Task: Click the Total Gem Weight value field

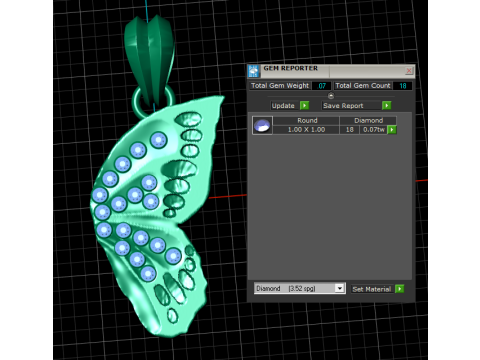Action: click(321, 86)
